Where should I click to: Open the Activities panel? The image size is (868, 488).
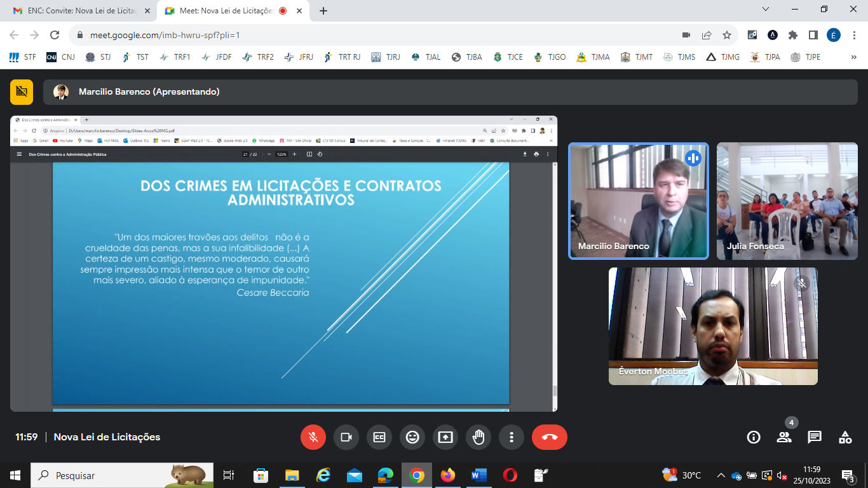point(845,437)
